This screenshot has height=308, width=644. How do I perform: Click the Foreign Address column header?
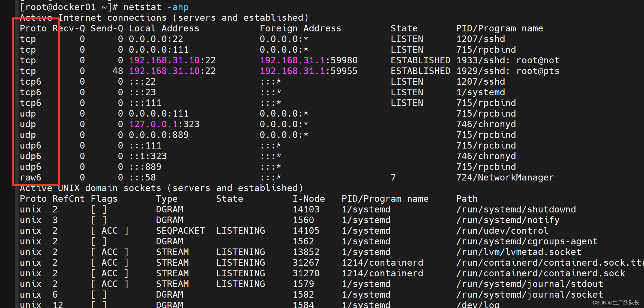pyautogui.click(x=300, y=28)
